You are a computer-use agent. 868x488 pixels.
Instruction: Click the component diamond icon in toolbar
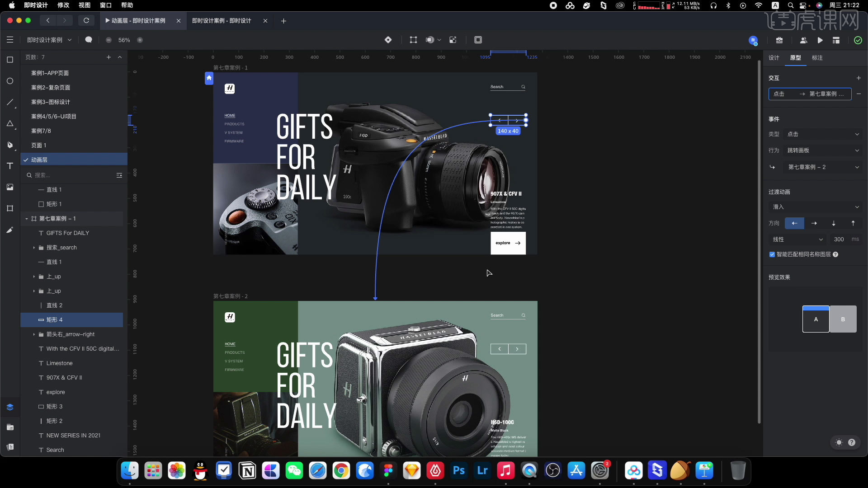pos(388,40)
